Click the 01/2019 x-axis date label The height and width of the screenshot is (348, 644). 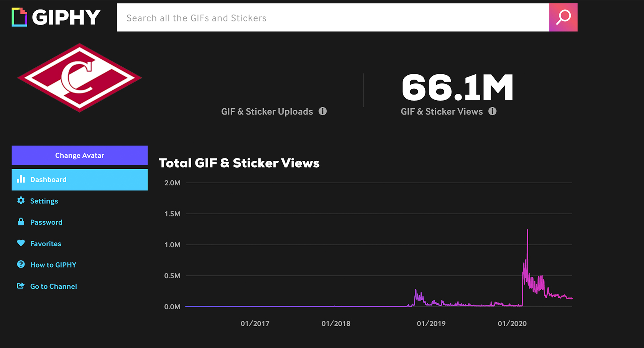pyautogui.click(x=431, y=323)
